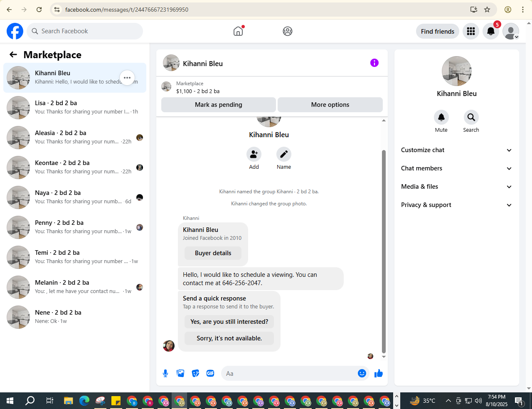The height and width of the screenshot is (409, 532).
Task: Open options menu for Kihanni Bleu conversation
Action: click(x=127, y=78)
